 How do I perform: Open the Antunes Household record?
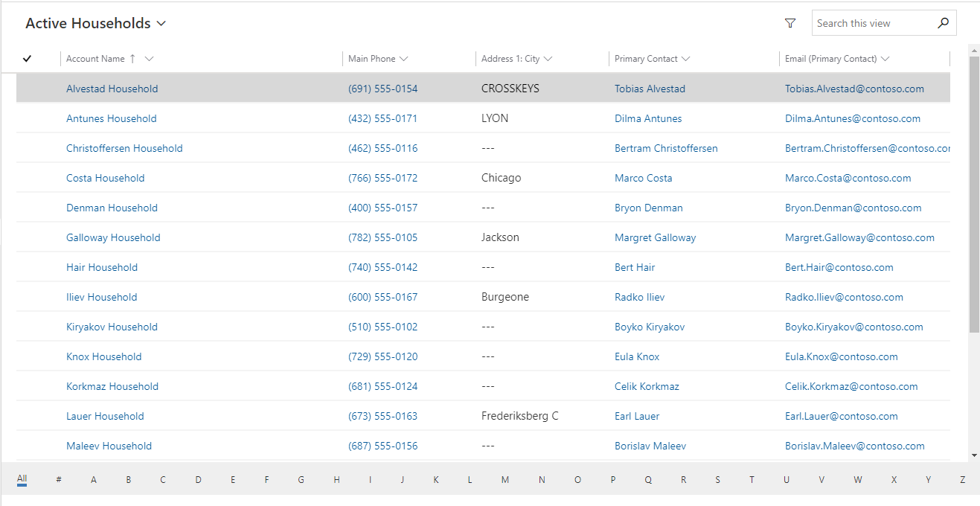(112, 118)
